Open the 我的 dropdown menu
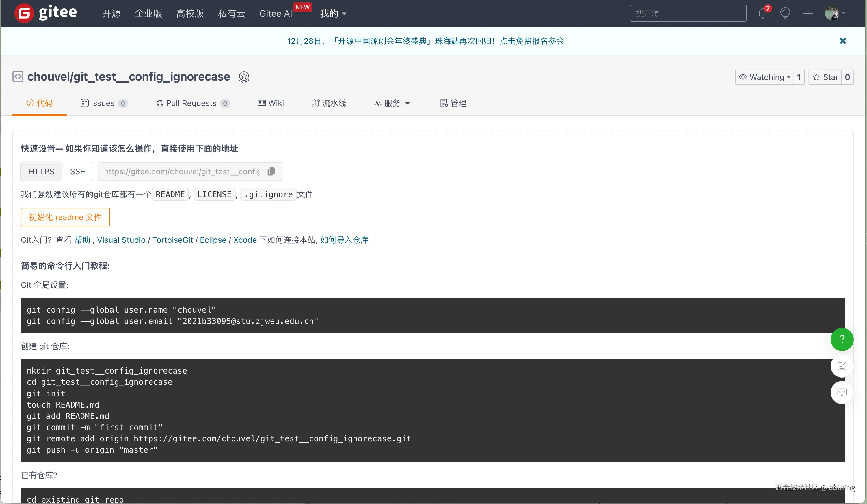Image resolution: width=867 pixels, height=504 pixels. tap(333, 13)
